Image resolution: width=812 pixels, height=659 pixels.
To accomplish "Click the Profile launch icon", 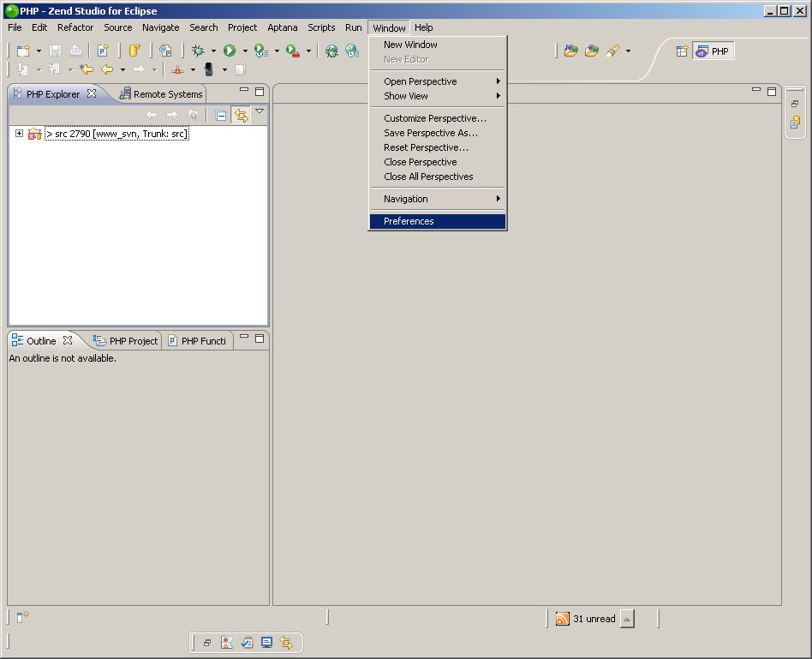I will 261,51.
